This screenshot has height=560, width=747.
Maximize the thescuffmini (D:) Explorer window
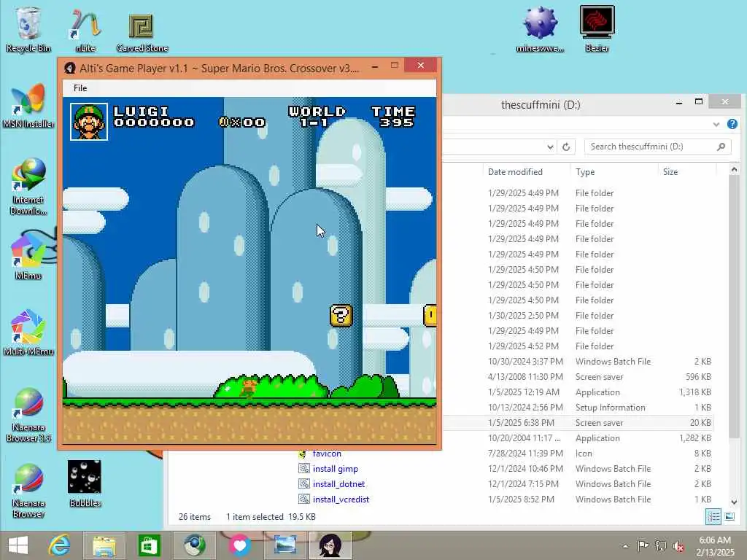click(x=698, y=101)
